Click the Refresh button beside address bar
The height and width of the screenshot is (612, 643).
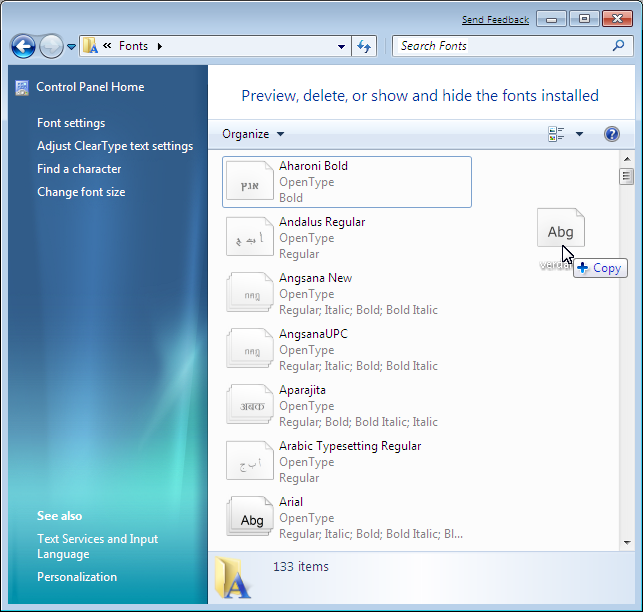pos(364,46)
